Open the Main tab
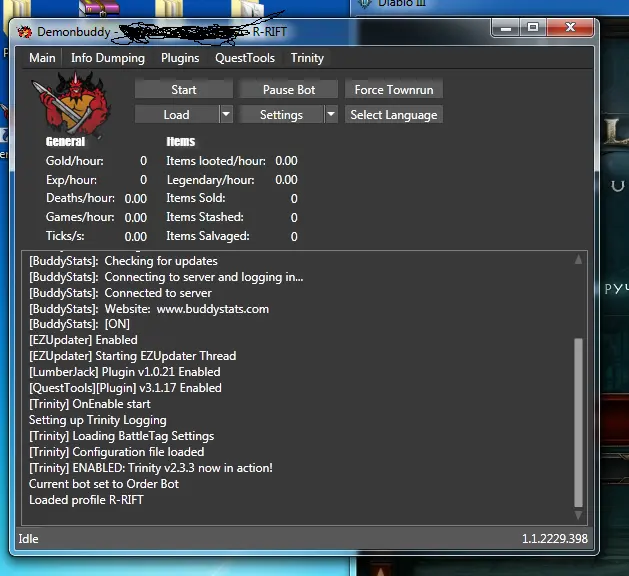 click(x=42, y=58)
